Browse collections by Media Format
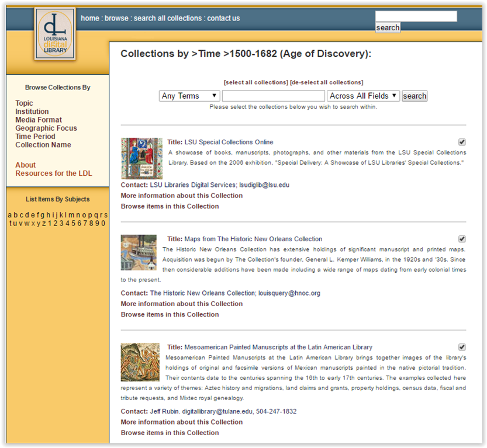 click(39, 120)
